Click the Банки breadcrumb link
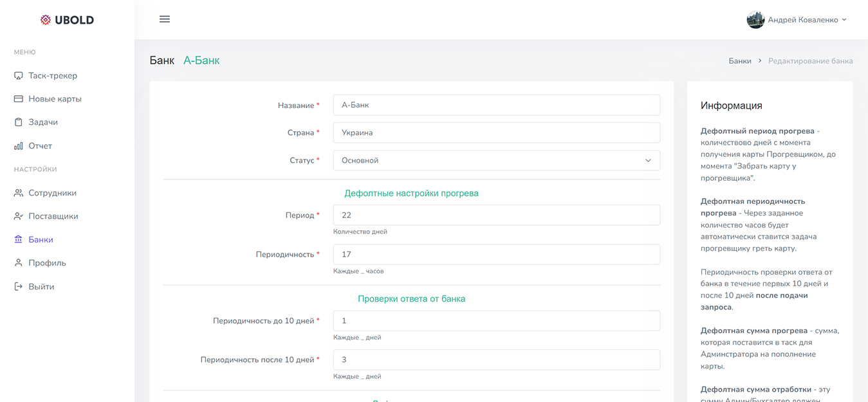Viewport: 868px width, 402px height. tap(740, 61)
